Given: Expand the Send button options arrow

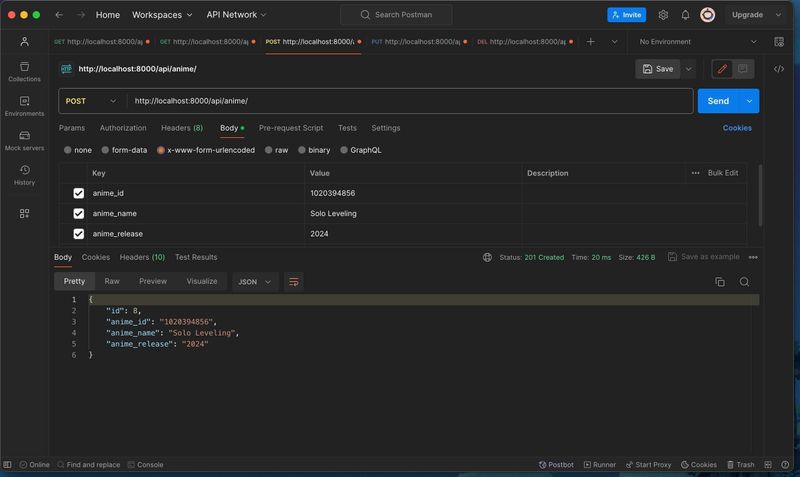Looking at the screenshot, I should tap(749, 101).
